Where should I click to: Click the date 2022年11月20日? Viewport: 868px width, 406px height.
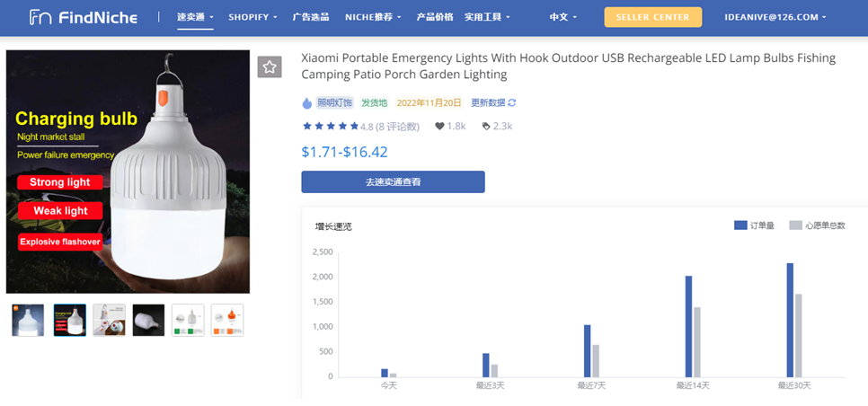point(429,103)
